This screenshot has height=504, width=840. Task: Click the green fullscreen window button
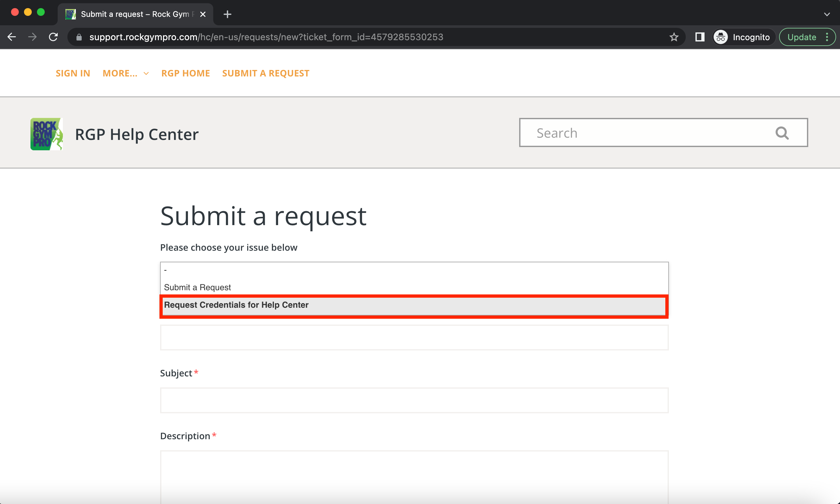[41, 12]
